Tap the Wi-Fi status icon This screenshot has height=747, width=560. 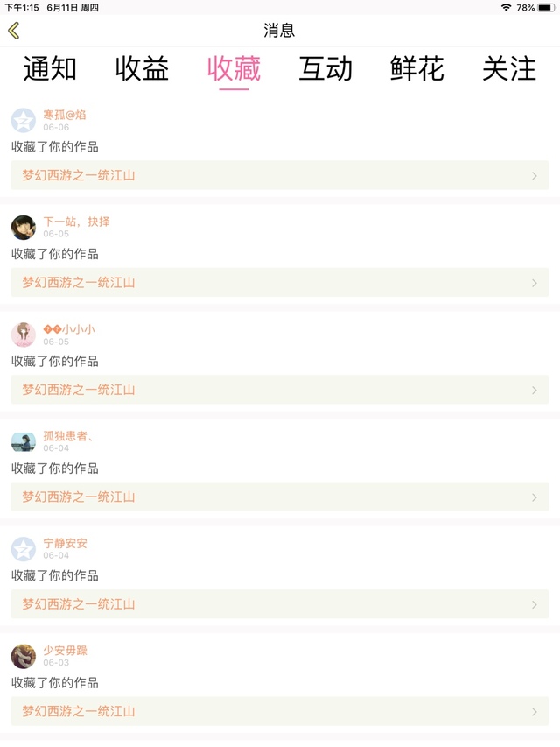click(x=506, y=7)
